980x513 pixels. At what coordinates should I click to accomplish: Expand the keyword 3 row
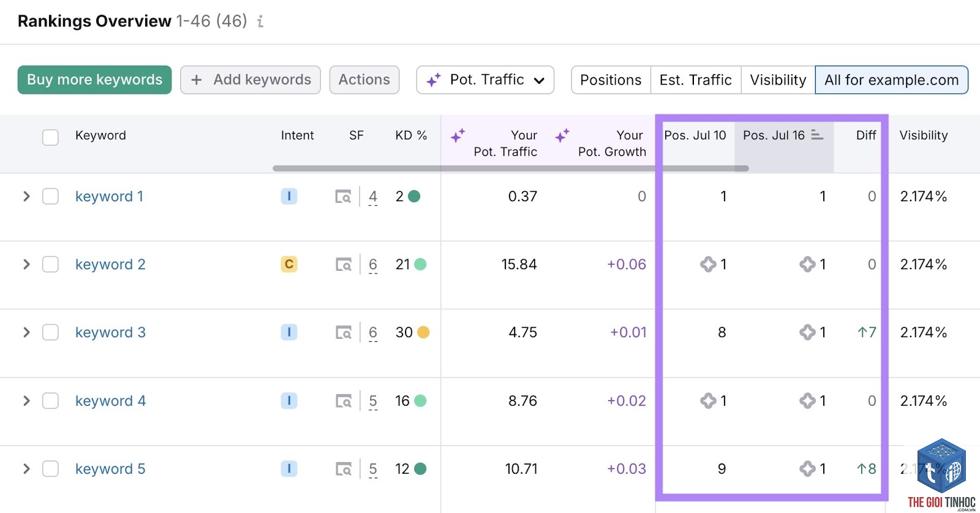click(26, 332)
